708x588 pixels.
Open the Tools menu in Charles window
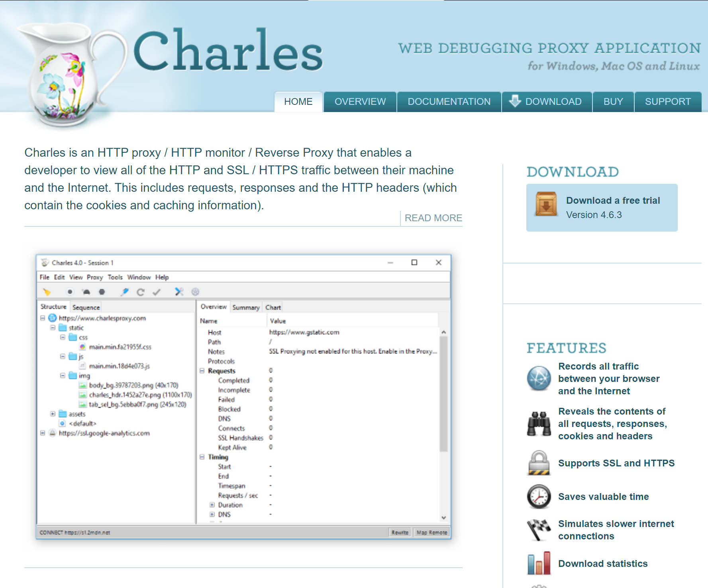[115, 277]
